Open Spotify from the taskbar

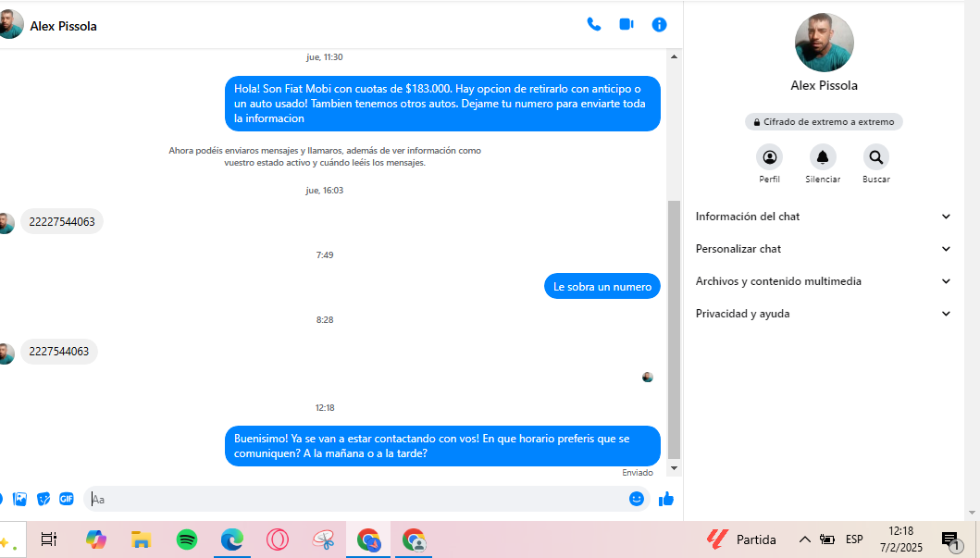tap(186, 539)
